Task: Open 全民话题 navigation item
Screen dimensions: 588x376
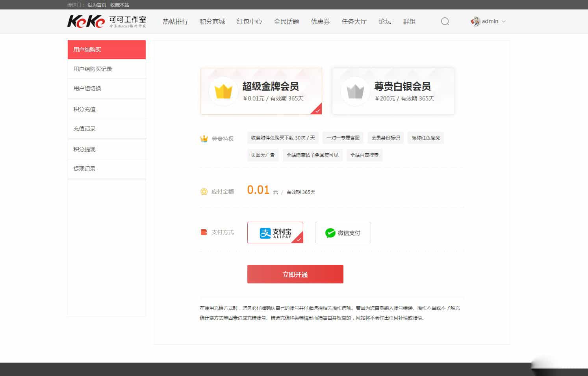Action: point(286,21)
